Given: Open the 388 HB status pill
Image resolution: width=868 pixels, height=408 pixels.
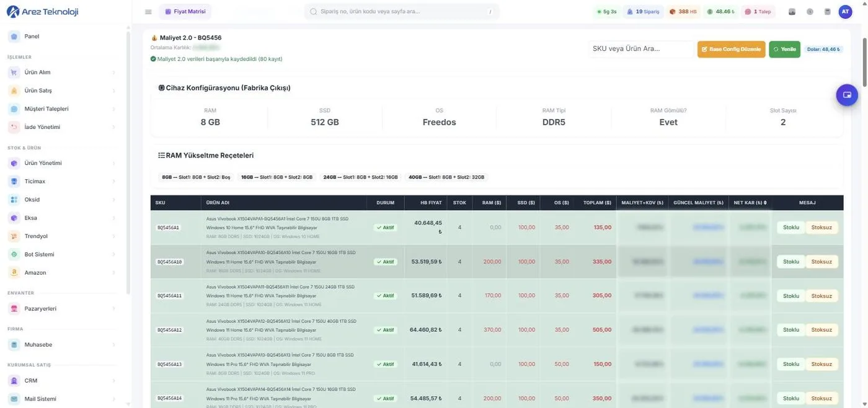Looking at the screenshot, I should tap(683, 12).
